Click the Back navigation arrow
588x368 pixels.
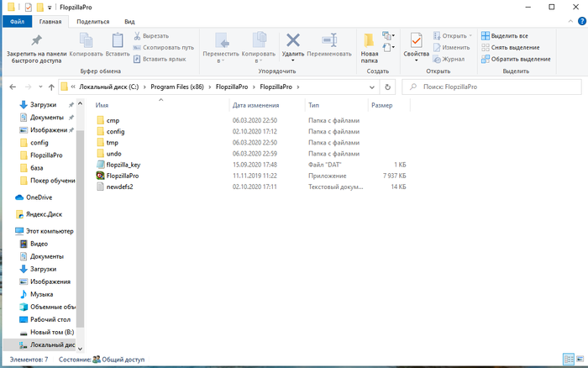(x=13, y=87)
